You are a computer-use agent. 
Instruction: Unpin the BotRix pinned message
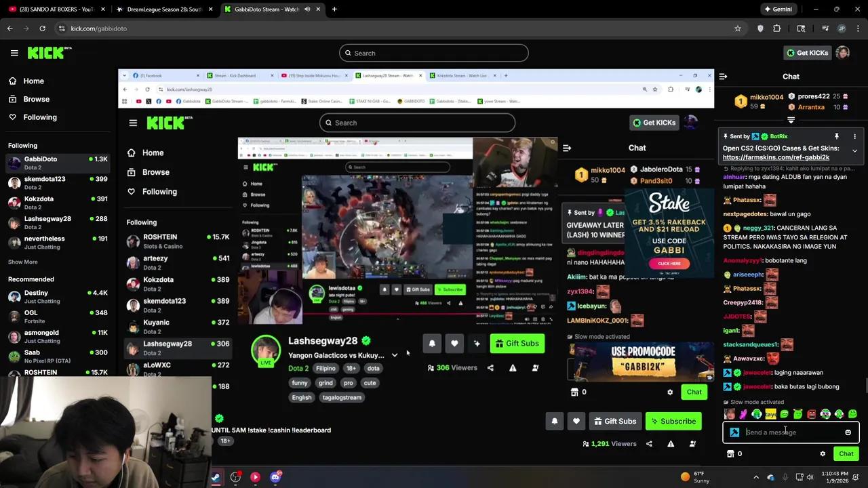click(837, 136)
